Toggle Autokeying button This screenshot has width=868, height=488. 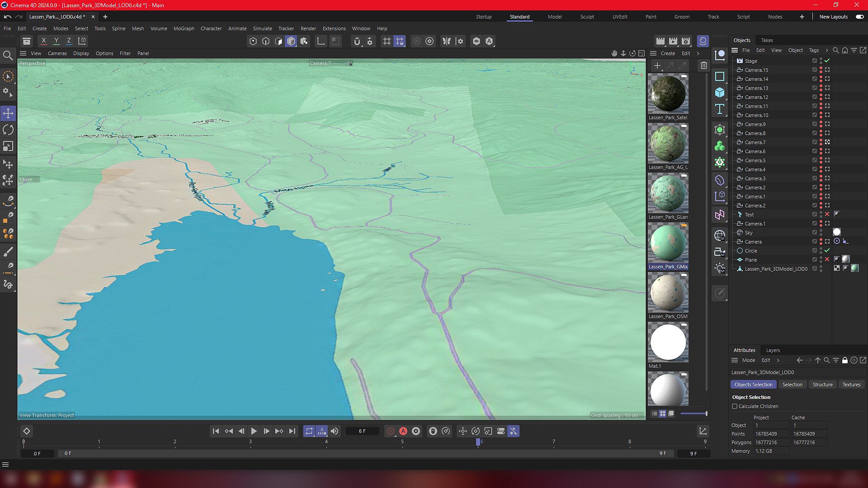(403, 431)
